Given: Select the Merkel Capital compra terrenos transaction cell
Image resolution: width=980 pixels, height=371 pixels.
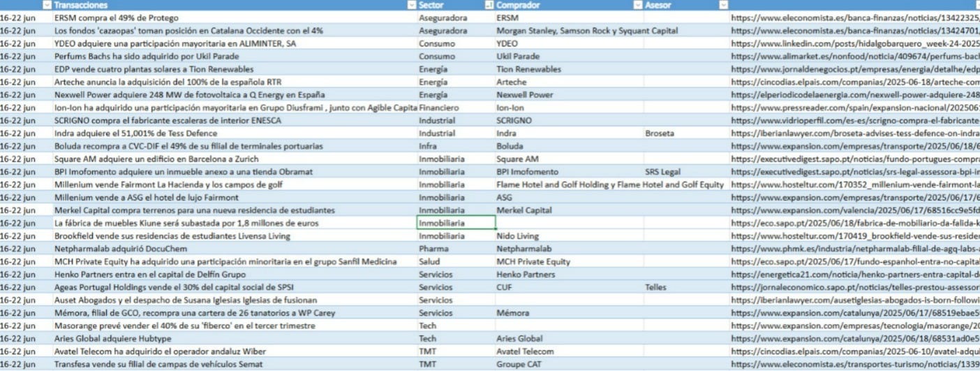Looking at the screenshot, I should tap(235, 210).
